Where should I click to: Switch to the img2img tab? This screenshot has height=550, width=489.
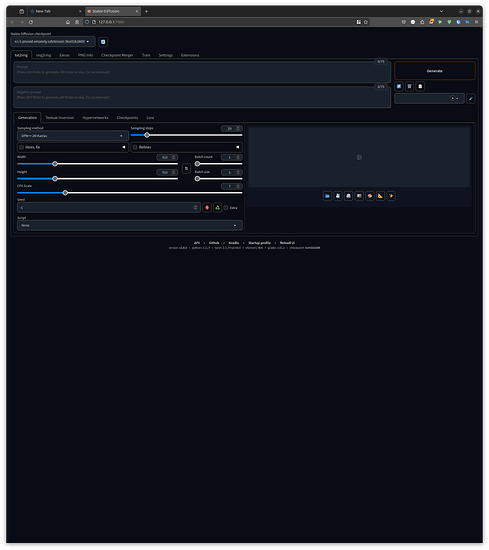(43, 55)
